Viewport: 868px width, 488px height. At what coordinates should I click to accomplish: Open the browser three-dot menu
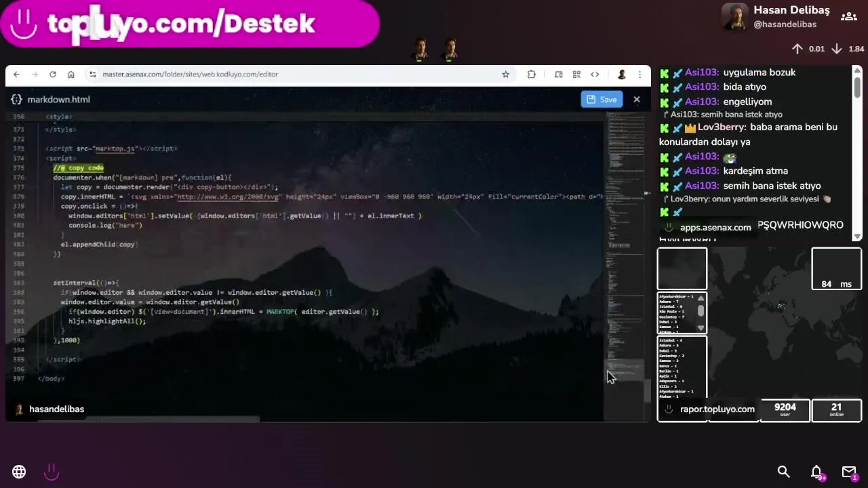click(639, 75)
